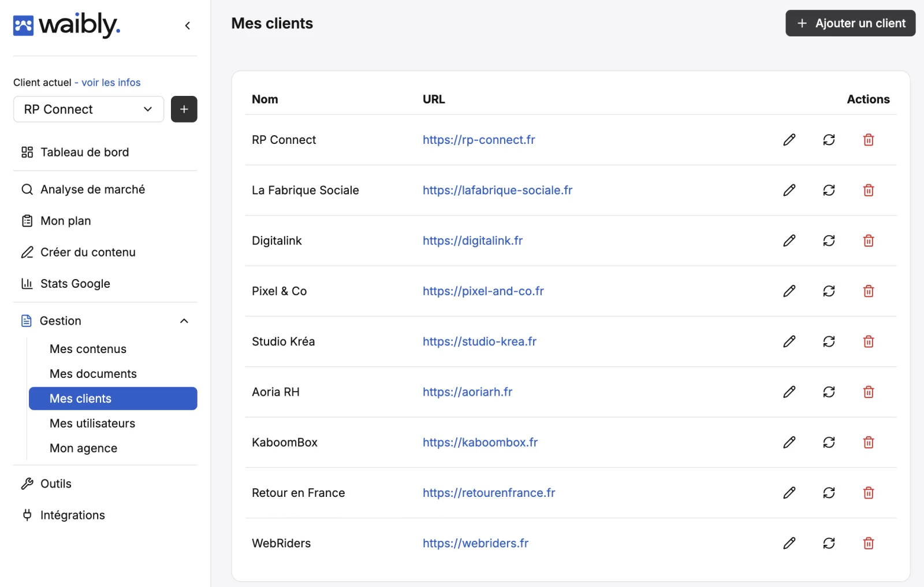
Task: Delete the Retour en France client
Action: [869, 493]
